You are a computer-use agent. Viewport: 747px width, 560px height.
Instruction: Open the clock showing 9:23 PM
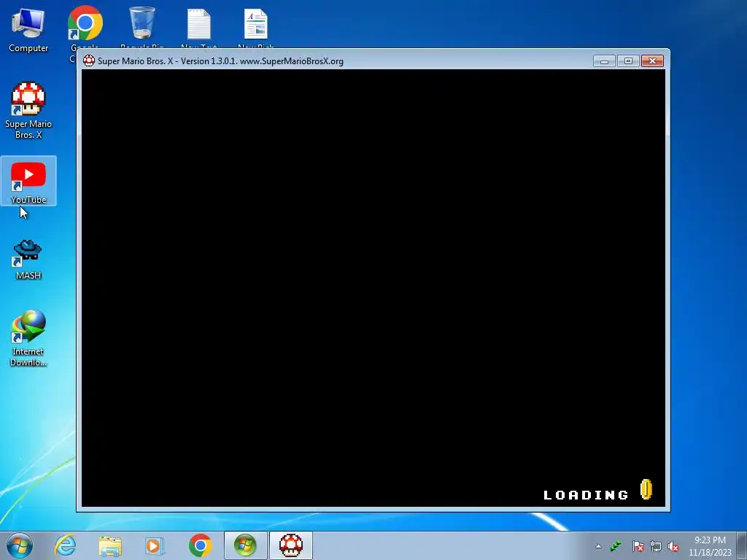[710, 546]
